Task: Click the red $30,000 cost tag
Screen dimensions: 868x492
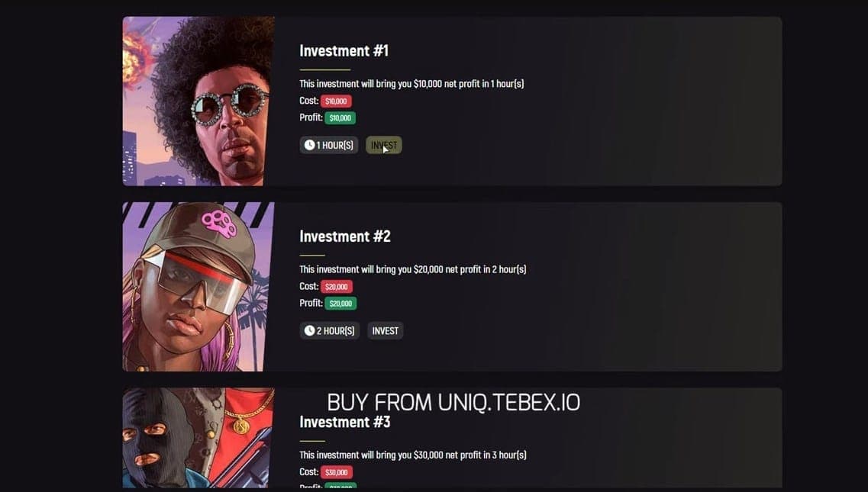Action: pos(337,472)
